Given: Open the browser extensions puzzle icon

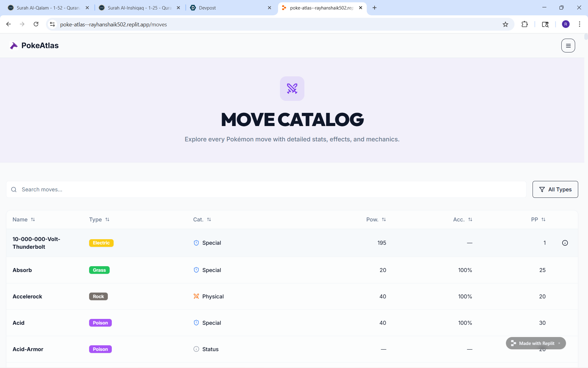Looking at the screenshot, I should [x=525, y=24].
